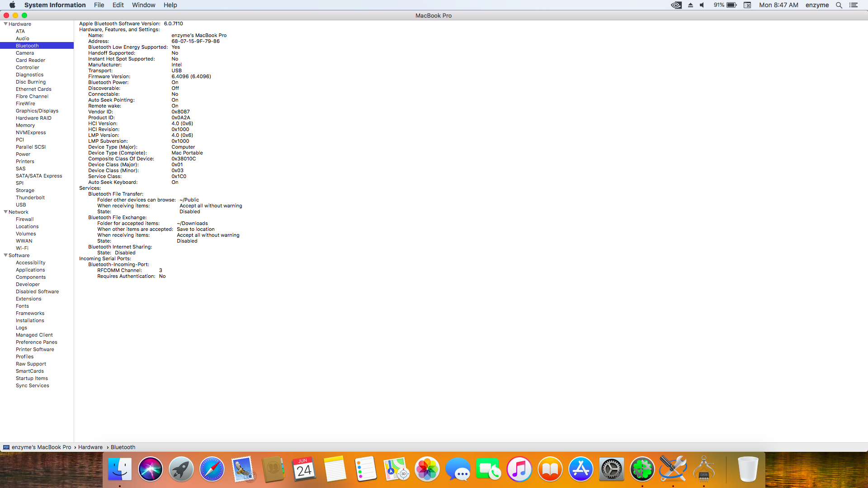
Task: Select Wi-Fi under Network
Action: (x=22, y=248)
